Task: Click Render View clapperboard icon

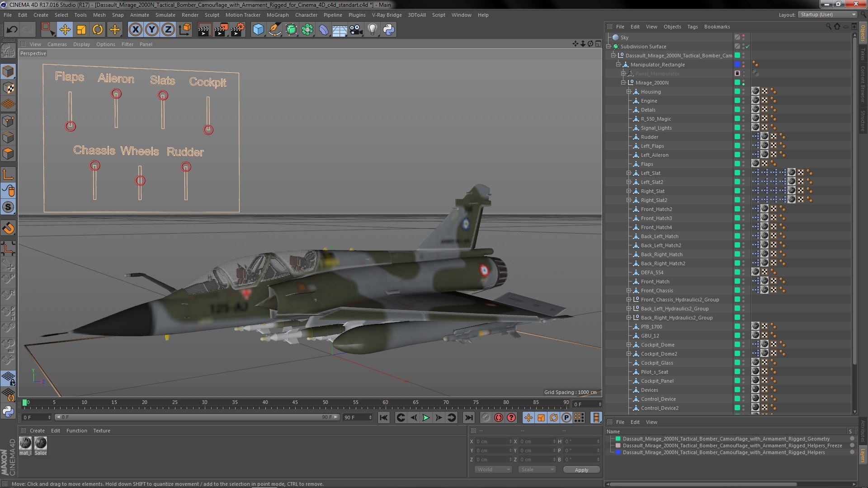Action: click(x=204, y=30)
